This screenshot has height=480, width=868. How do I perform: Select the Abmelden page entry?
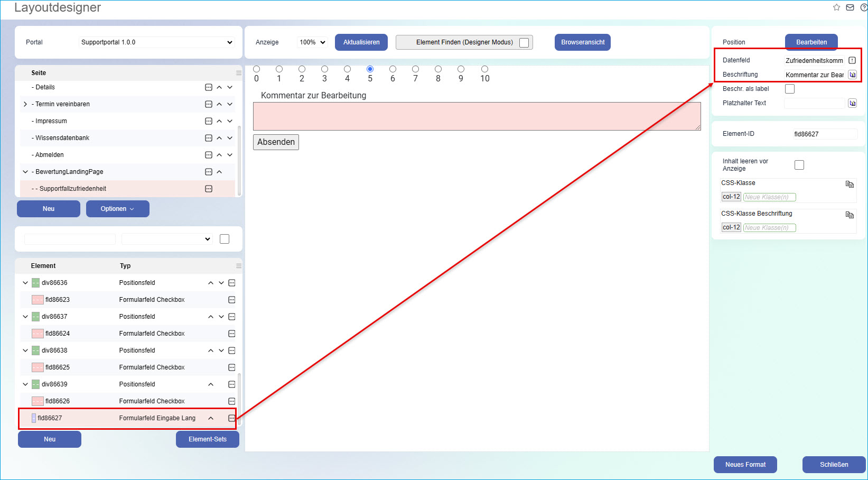48,155
